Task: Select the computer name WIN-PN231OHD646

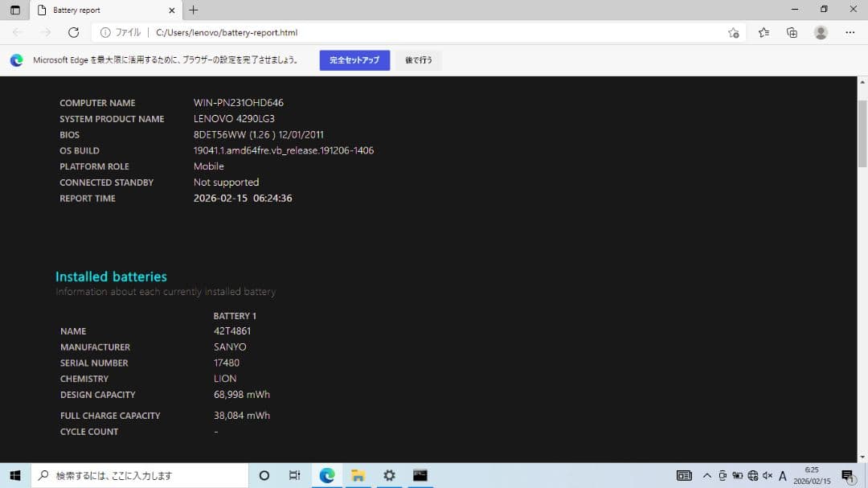Action: (239, 102)
